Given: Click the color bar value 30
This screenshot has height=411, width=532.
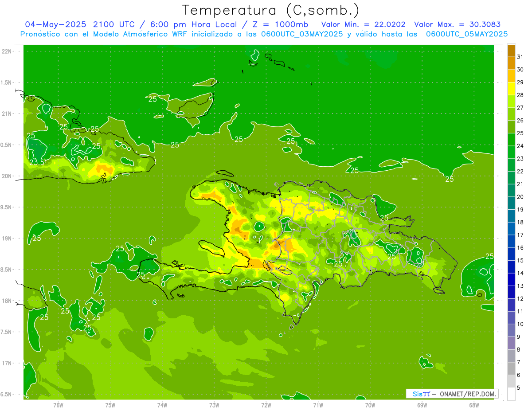Looking at the screenshot, I should click(520, 70).
